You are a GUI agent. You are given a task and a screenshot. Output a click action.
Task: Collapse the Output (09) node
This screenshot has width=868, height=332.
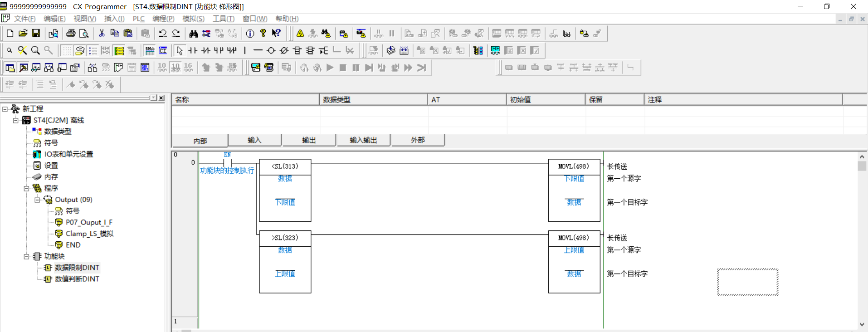pos(37,200)
